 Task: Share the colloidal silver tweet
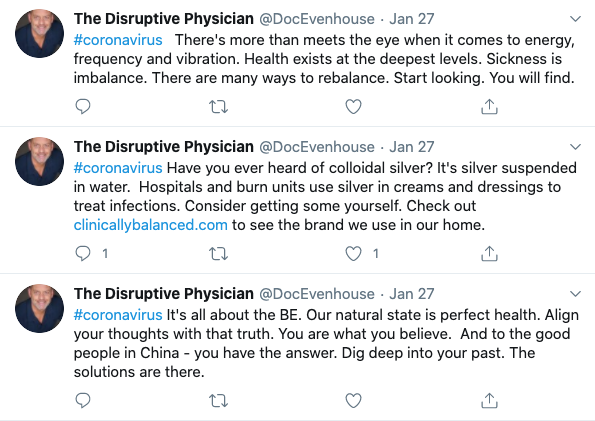(x=489, y=253)
